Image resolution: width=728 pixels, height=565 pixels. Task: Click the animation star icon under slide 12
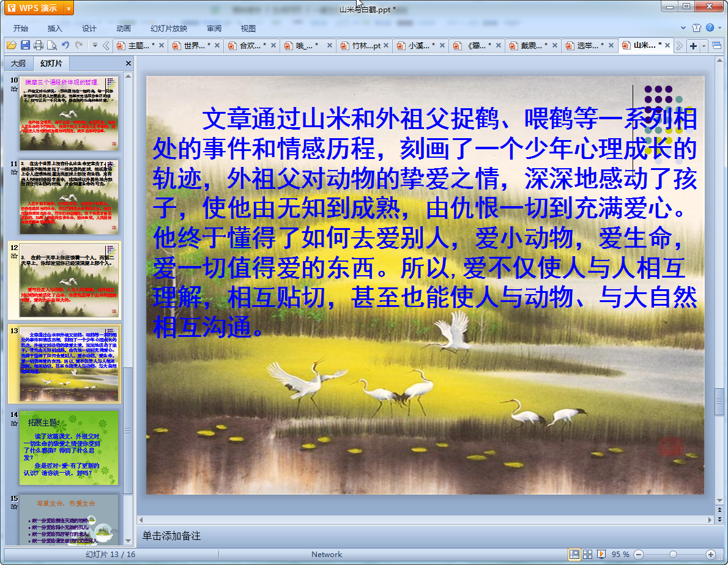pos(14,256)
